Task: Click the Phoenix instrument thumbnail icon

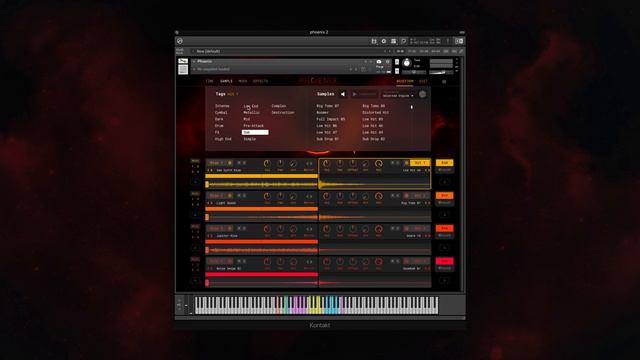Action: coord(183,66)
